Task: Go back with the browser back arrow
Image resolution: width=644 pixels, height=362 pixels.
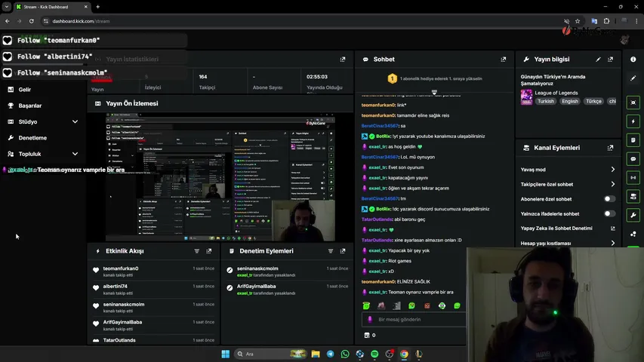Action: pyautogui.click(x=8, y=21)
